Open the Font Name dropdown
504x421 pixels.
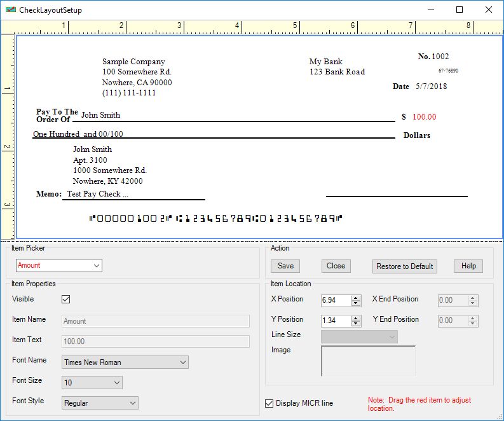pos(125,362)
